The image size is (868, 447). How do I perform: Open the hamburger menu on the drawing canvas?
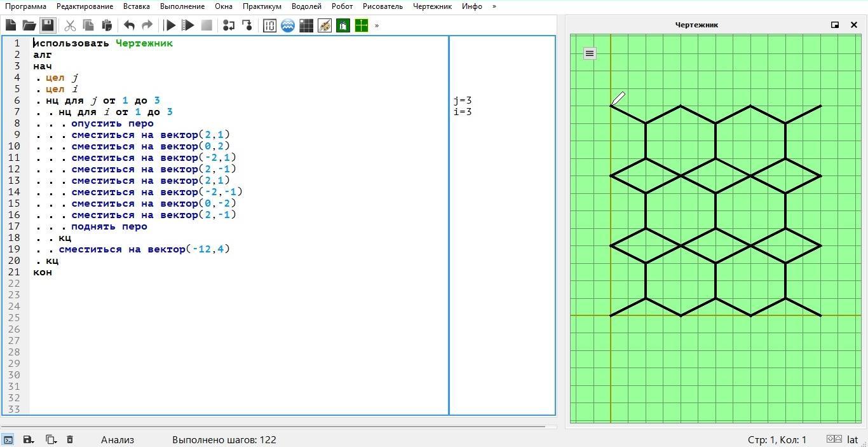(x=590, y=53)
